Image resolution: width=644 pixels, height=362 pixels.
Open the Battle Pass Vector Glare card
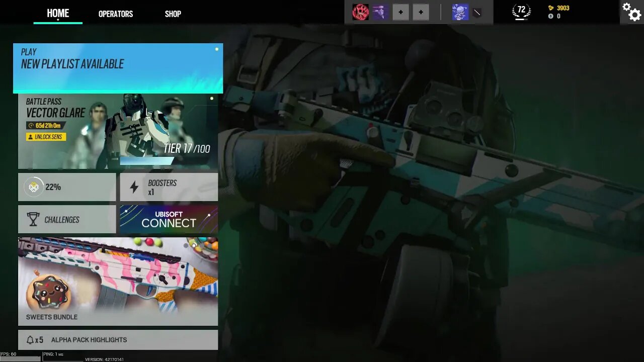point(118,131)
